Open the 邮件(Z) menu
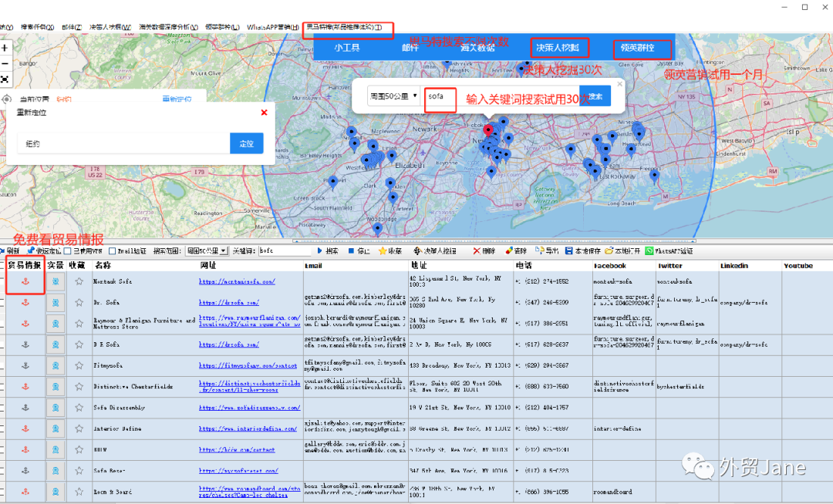Screen dimensions: 833x504 coord(72,27)
